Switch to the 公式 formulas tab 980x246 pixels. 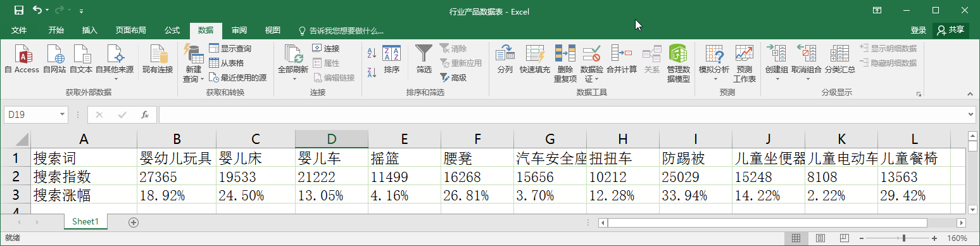172,30
